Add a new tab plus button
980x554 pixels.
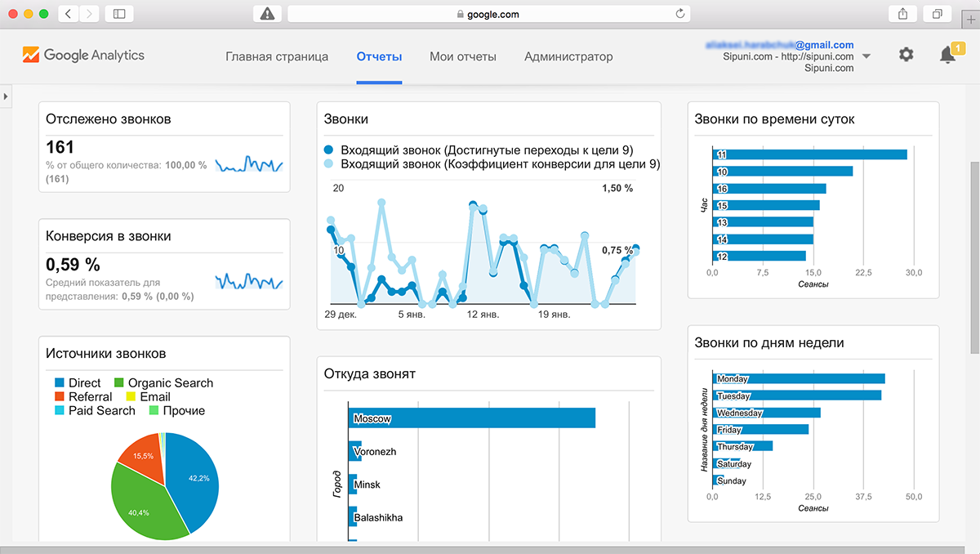(x=969, y=21)
